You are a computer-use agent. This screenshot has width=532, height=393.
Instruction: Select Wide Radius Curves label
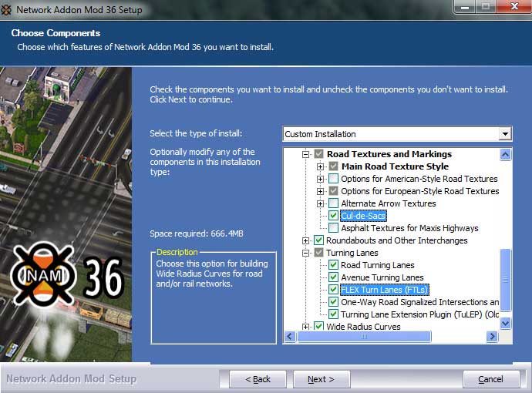click(x=363, y=327)
